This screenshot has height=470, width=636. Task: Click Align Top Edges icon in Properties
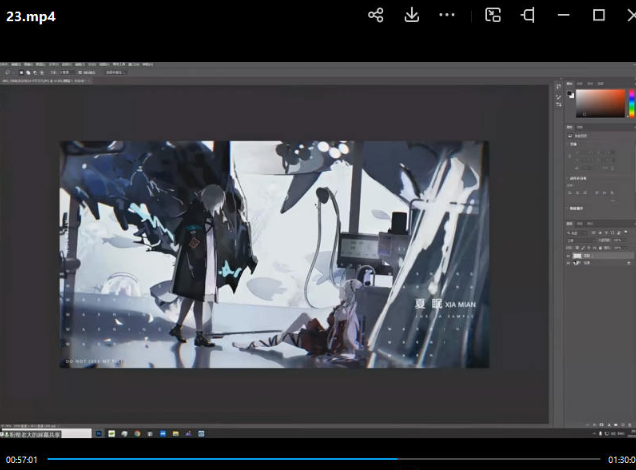[x=597, y=193]
